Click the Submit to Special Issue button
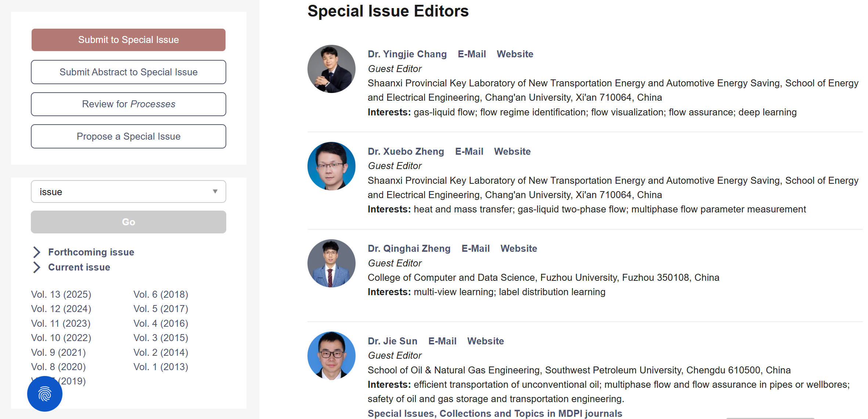 click(128, 40)
